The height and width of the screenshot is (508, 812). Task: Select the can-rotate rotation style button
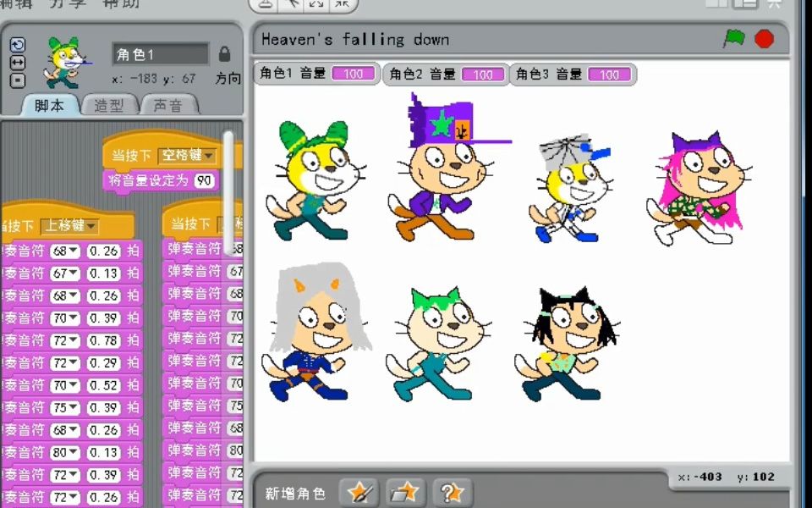pos(17,45)
